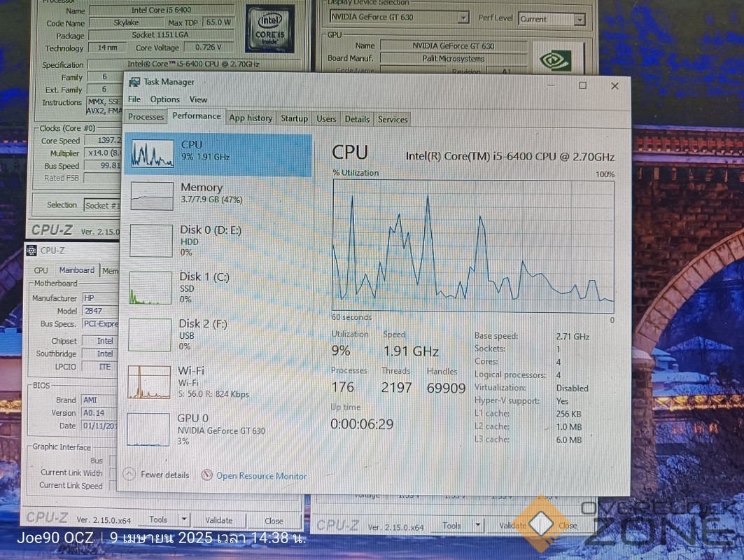Click the Skylake Code Name field
Image resolution: width=744 pixels, height=560 pixels.
tap(126, 22)
